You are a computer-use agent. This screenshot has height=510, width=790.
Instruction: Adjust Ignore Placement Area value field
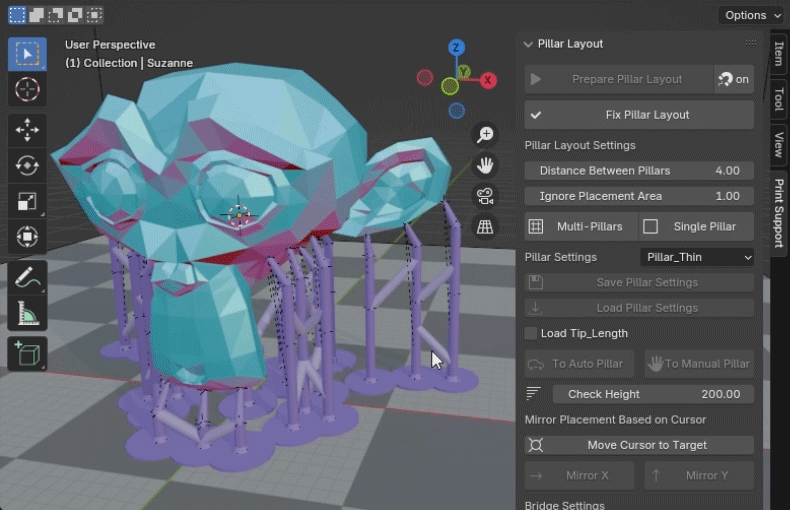point(639,196)
